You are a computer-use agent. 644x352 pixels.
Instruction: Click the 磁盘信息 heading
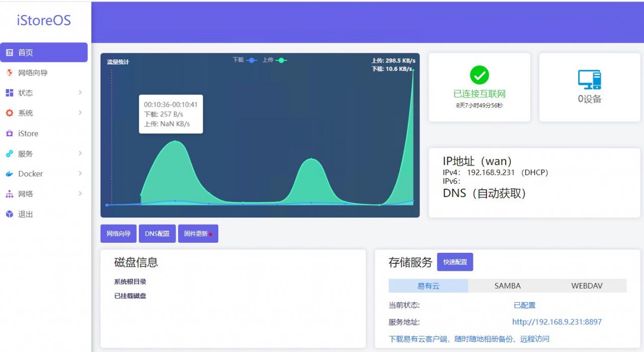(x=136, y=262)
